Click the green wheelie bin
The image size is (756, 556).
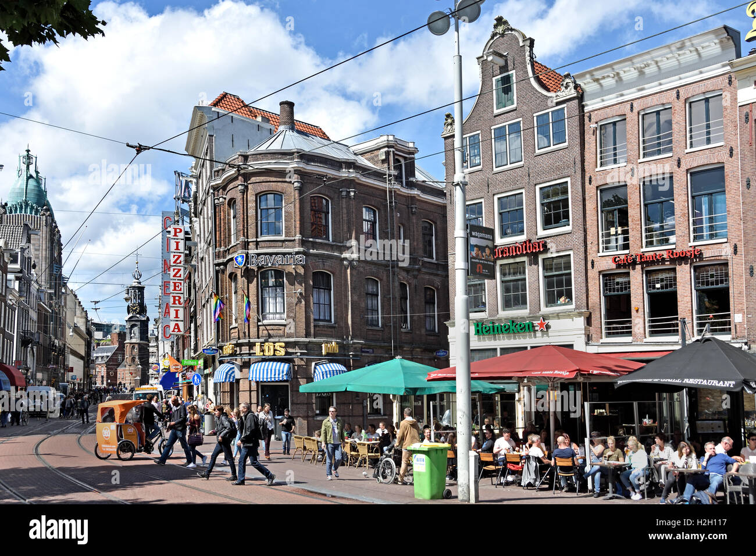(430, 472)
